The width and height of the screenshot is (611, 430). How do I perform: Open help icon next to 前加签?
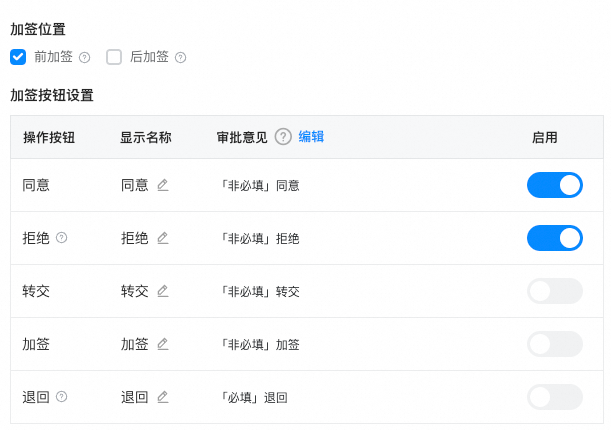(x=85, y=58)
